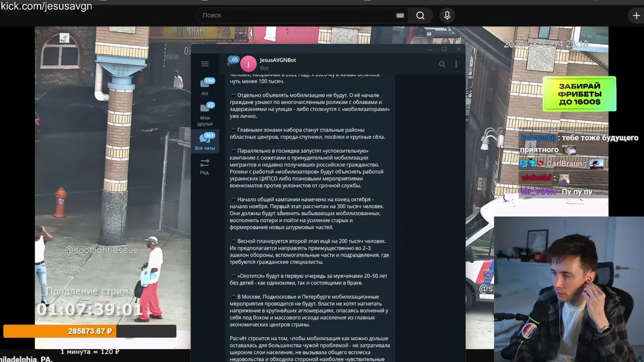644x362 pixels.
Task: Start voice search with microphone
Action: pyautogui.click(x=447, y=16)
